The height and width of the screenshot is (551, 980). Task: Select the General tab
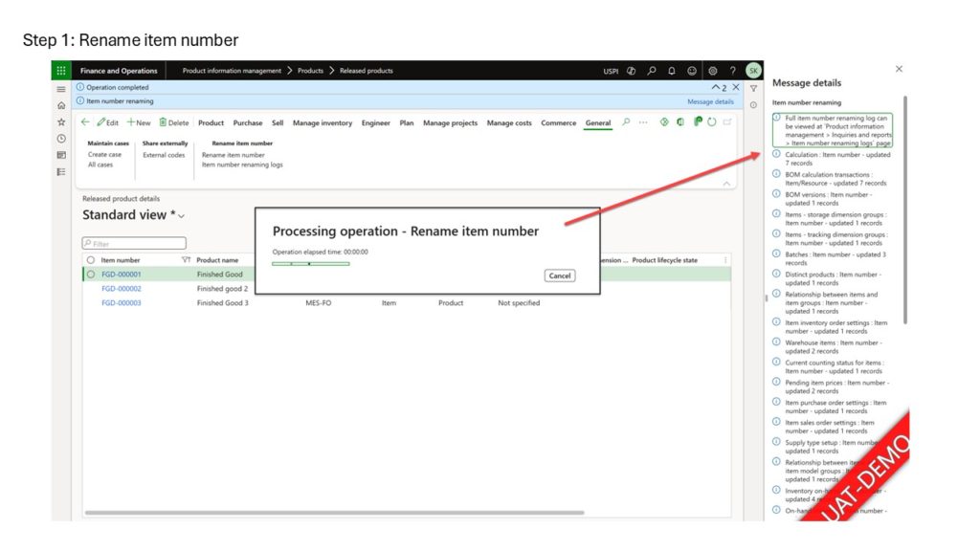pos(597,123)
